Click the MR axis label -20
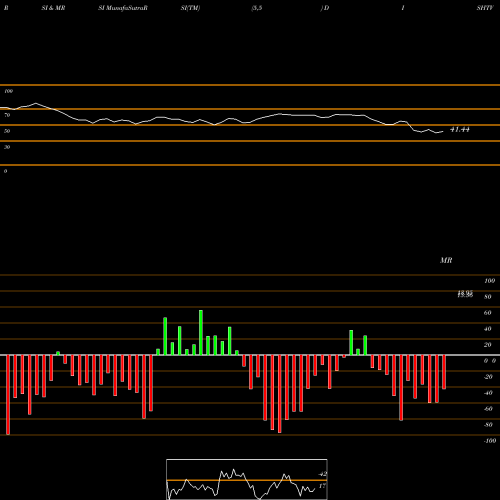 point(488,377)
